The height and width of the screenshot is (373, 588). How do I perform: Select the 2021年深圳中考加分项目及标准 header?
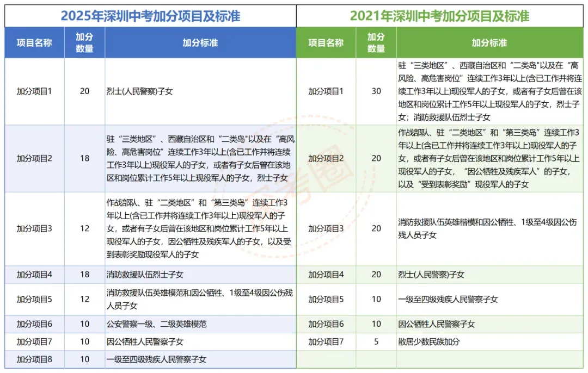point(441,15)
